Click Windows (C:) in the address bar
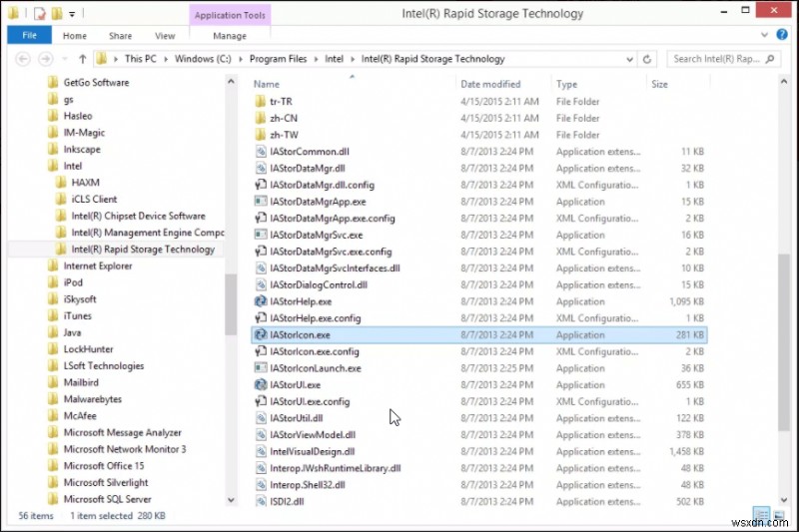This screenshot has height=532, width=799. [x=203, y=59]
